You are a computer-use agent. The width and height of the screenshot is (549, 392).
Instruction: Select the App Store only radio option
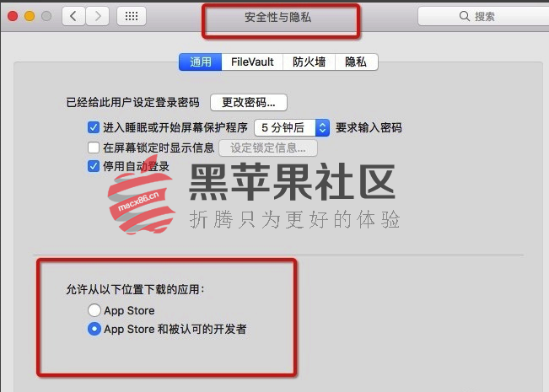pyautogui.click(x=94, y=310)
